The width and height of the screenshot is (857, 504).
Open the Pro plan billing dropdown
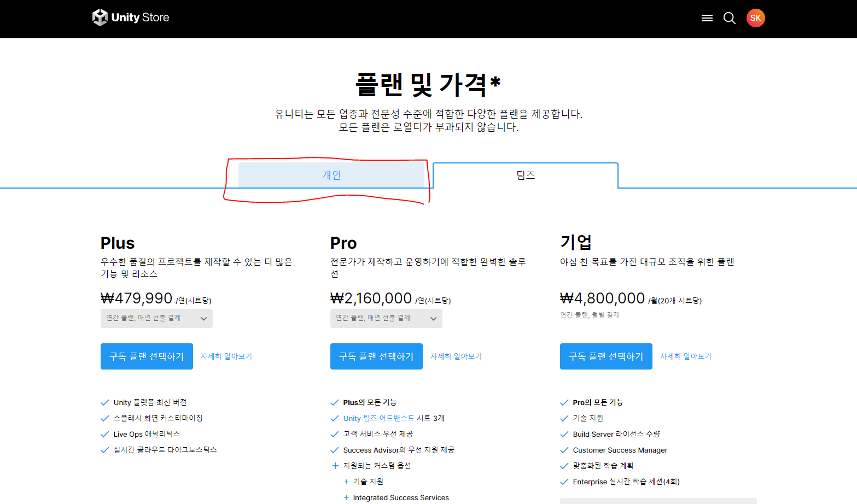click(386, 318)
